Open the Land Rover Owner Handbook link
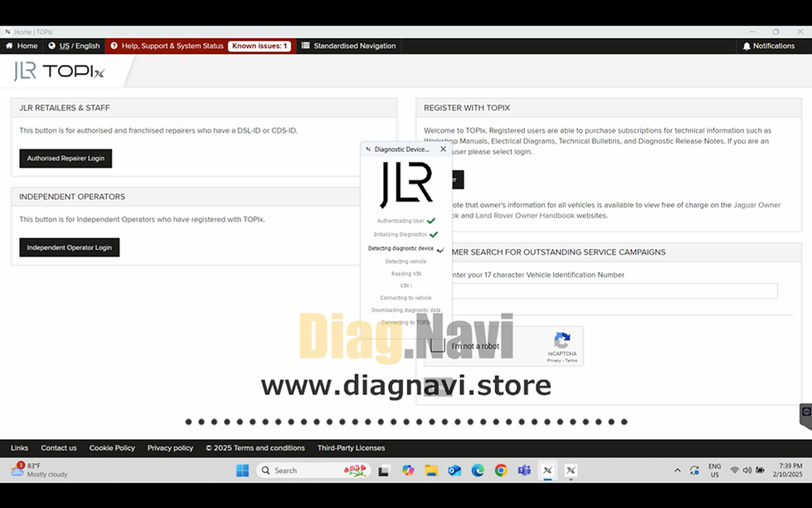Screen dimensions: 812x508 pos(525,216)
